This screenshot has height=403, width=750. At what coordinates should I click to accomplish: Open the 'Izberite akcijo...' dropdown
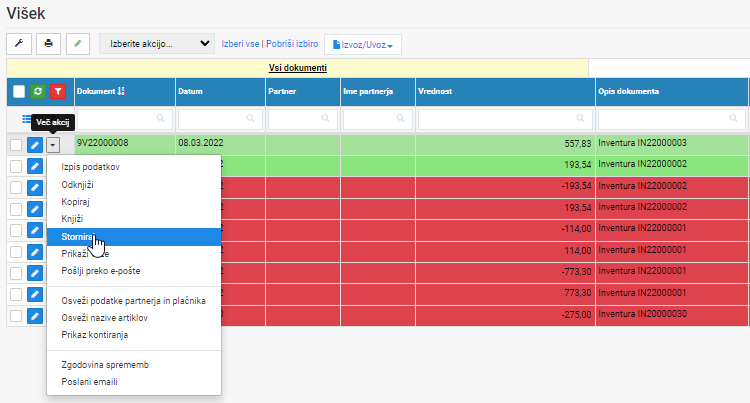click(x=157, y=44)
